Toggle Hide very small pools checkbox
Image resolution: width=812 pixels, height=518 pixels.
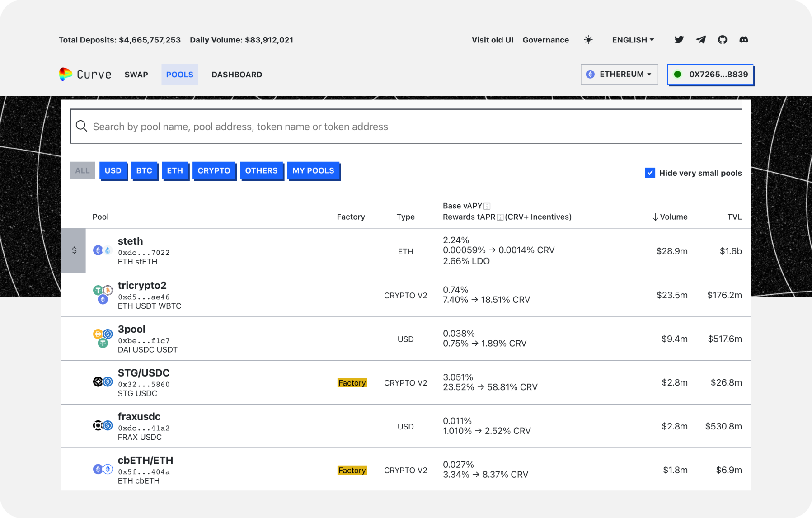coord(650,173)
